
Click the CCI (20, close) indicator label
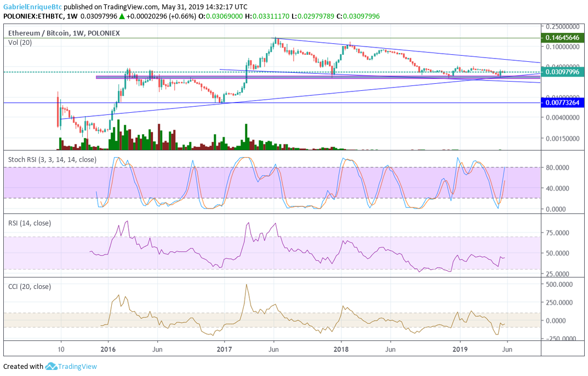30,286
